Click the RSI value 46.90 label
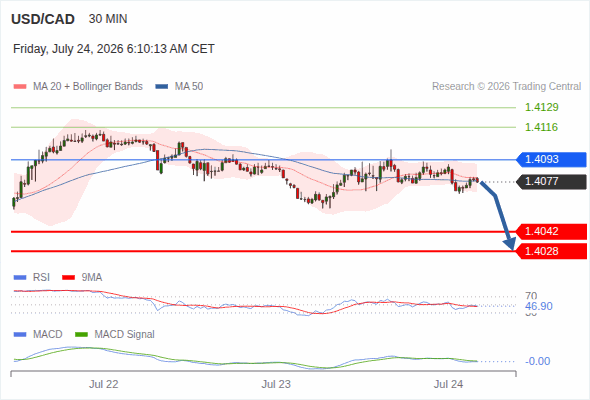Viewport: 590px width, 400px height. pyautogui.click(x=539, y=306)
